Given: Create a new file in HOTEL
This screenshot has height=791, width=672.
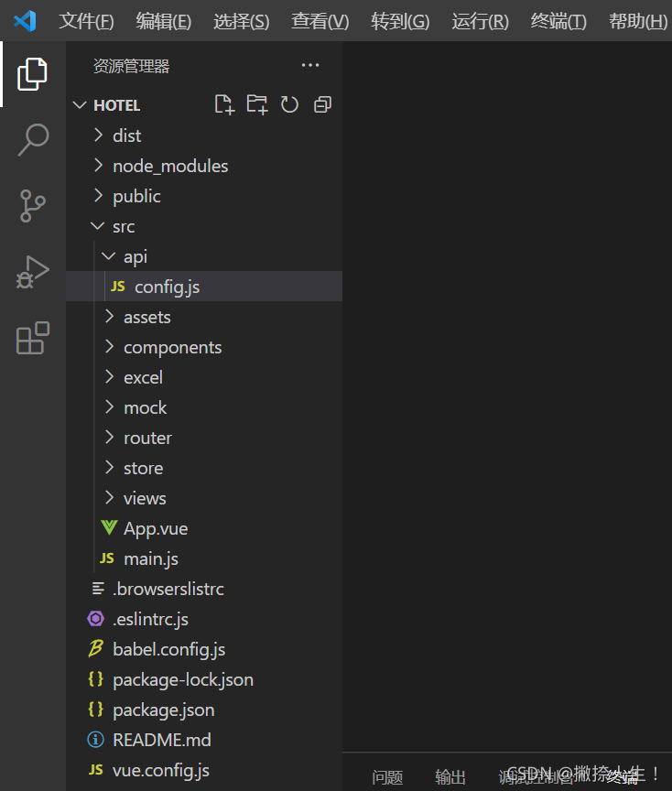Looking at the screenshot, I should [x=224, y=105].
